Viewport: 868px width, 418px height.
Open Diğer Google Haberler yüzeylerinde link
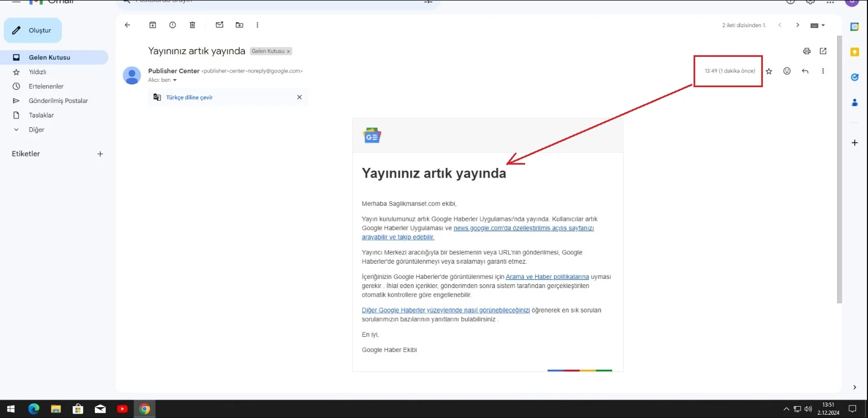(446, 310)
